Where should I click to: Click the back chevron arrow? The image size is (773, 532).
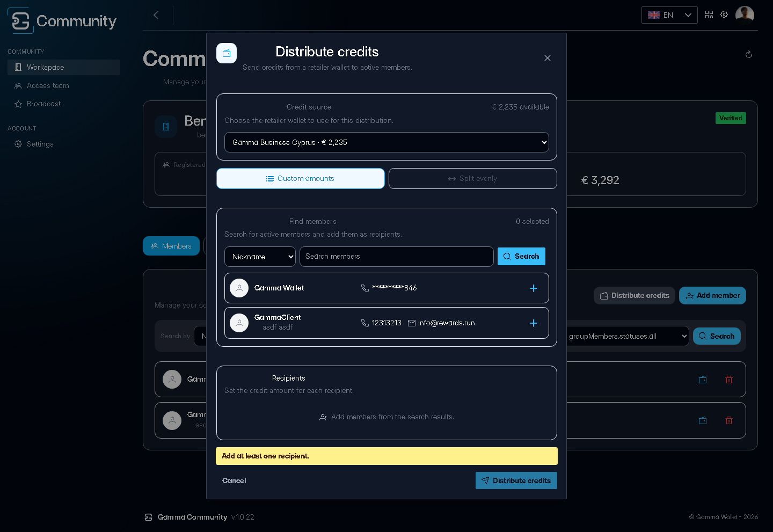point(156,15)
